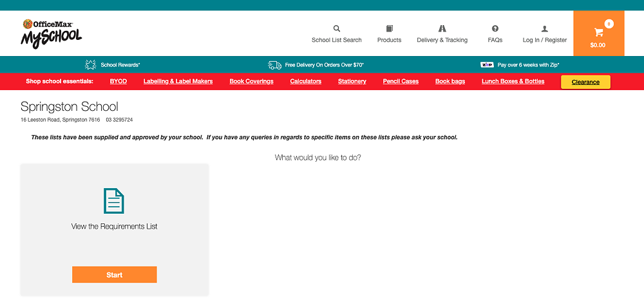Open the Calculators category

tap(305, 81)
